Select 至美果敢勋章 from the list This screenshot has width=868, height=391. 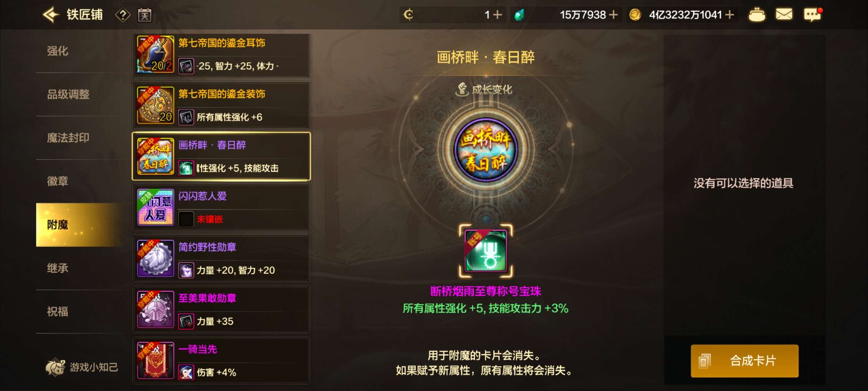(x=221, y=310)
